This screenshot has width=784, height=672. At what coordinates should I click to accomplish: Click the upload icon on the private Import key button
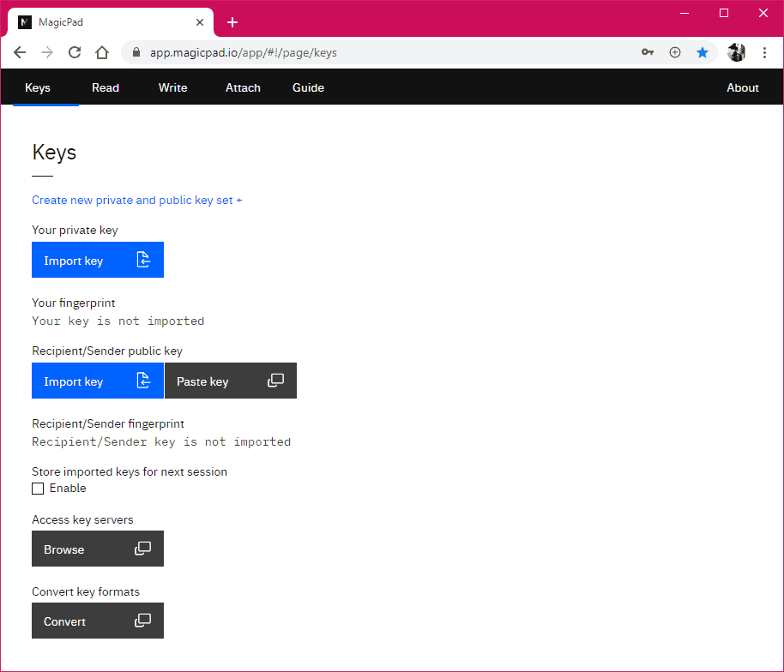pyautogui.click(x=144, y=260)
